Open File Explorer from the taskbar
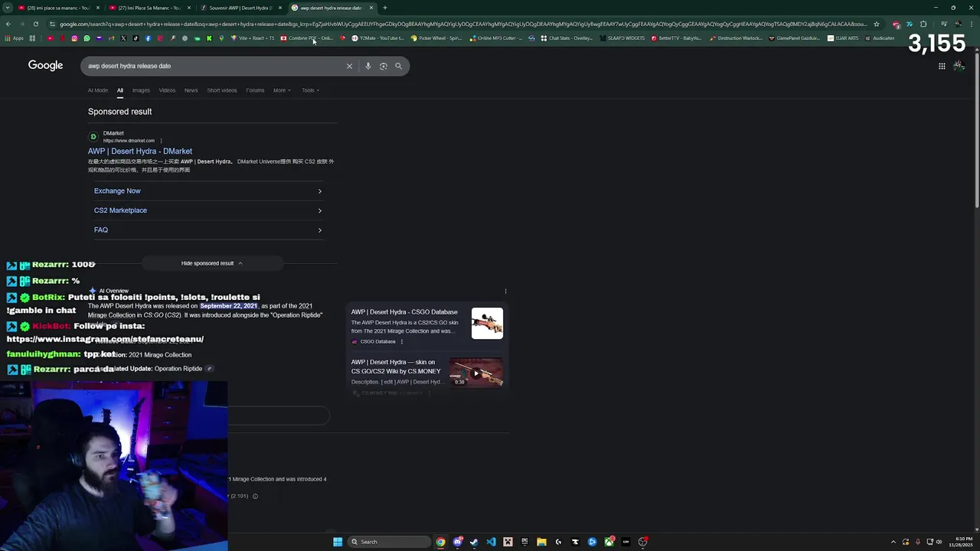 point(541,542)
